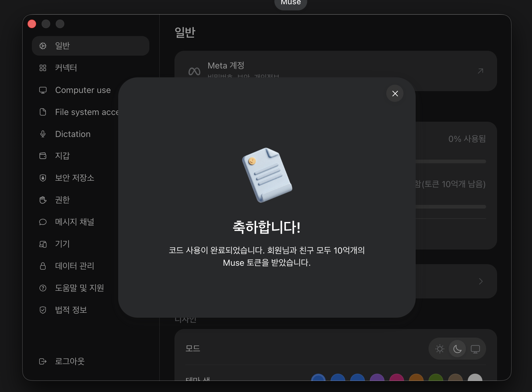This screenshot has height=392, width=532.
Task: Open the Dictation microphone icon
Action: 43,134
